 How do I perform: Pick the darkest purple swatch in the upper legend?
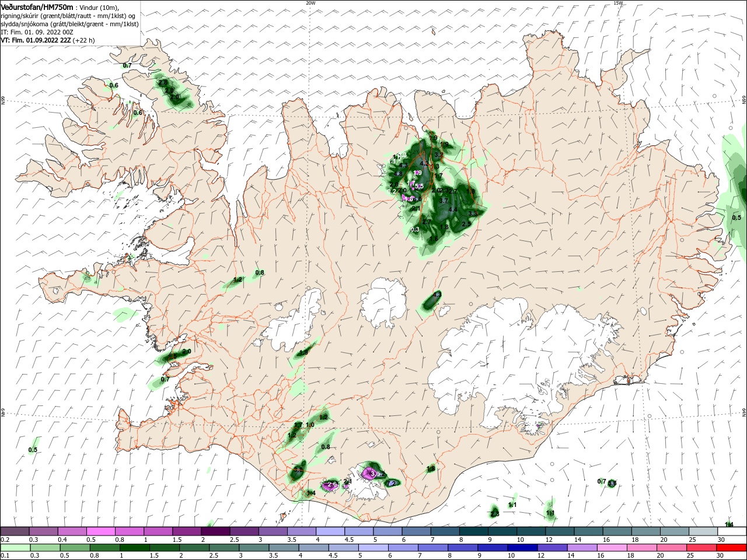click(x=215, y=531)
